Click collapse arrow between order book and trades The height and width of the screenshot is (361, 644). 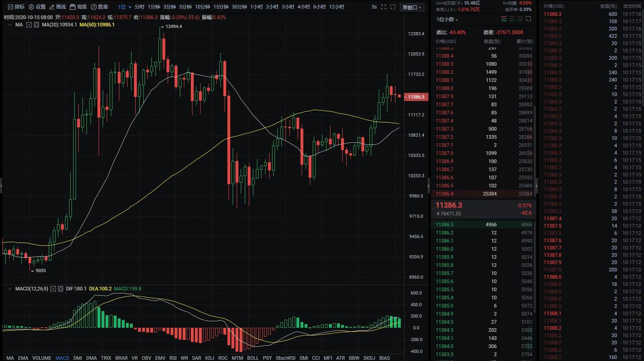pos(536,186)
